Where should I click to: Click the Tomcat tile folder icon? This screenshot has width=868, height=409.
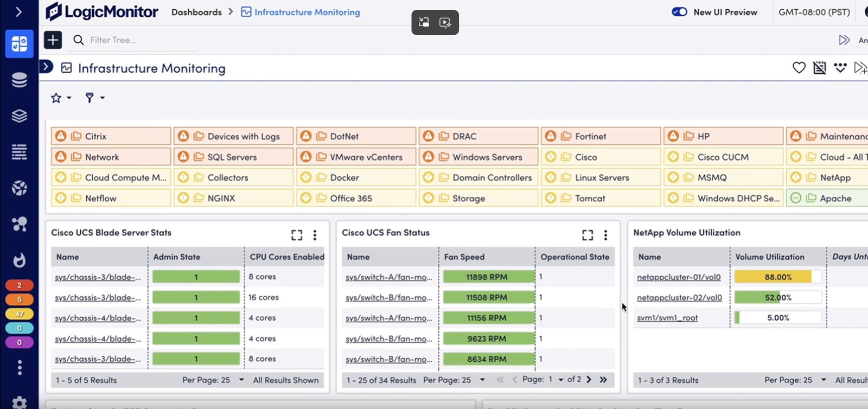point(566,198)
